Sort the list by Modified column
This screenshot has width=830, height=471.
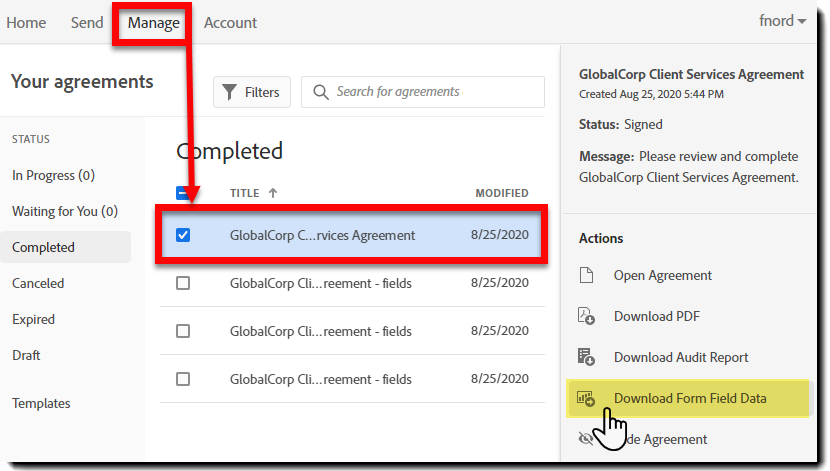pyautogui.click(x=501, y=193)
